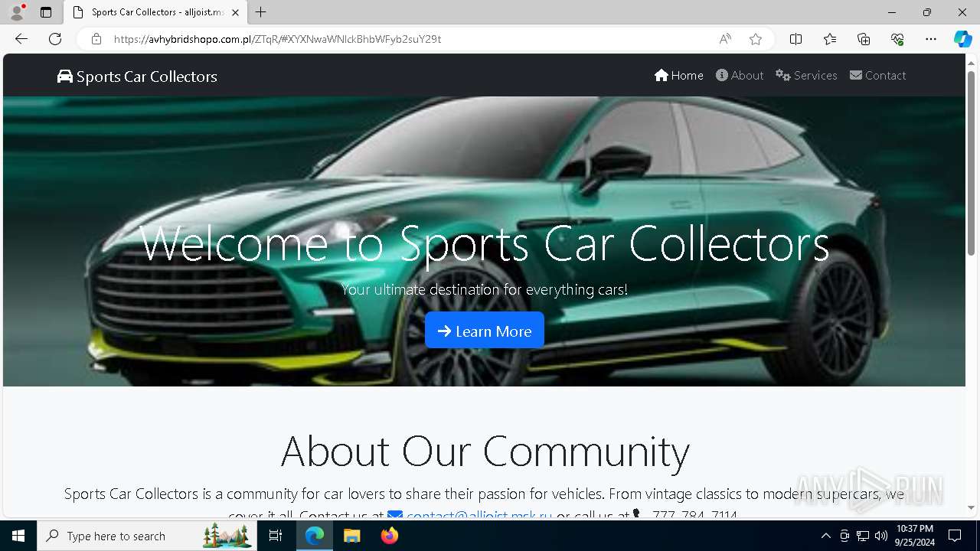Open Task View on taskbar
This screenshot has height=551, width=980.
(x=276, y=536)
